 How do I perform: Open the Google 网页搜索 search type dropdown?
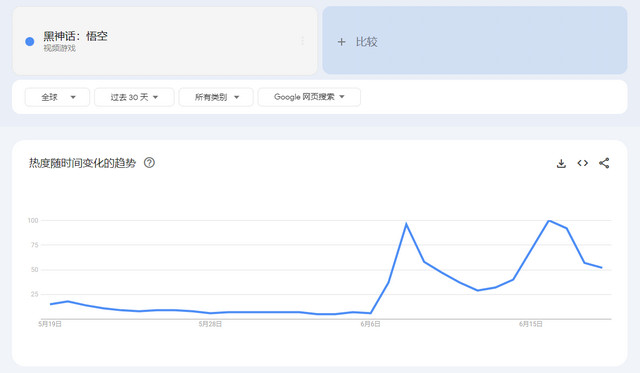[x=309, y=97]
